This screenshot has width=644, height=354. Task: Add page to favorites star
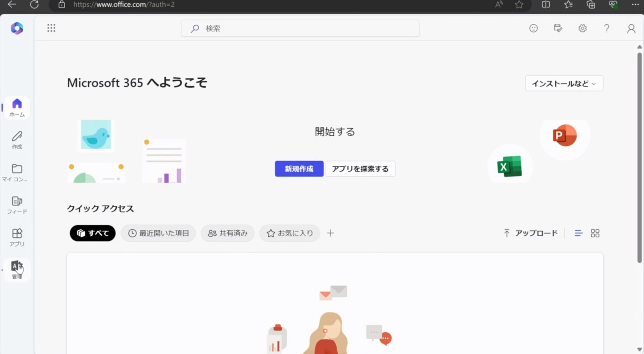click(519, 4)
